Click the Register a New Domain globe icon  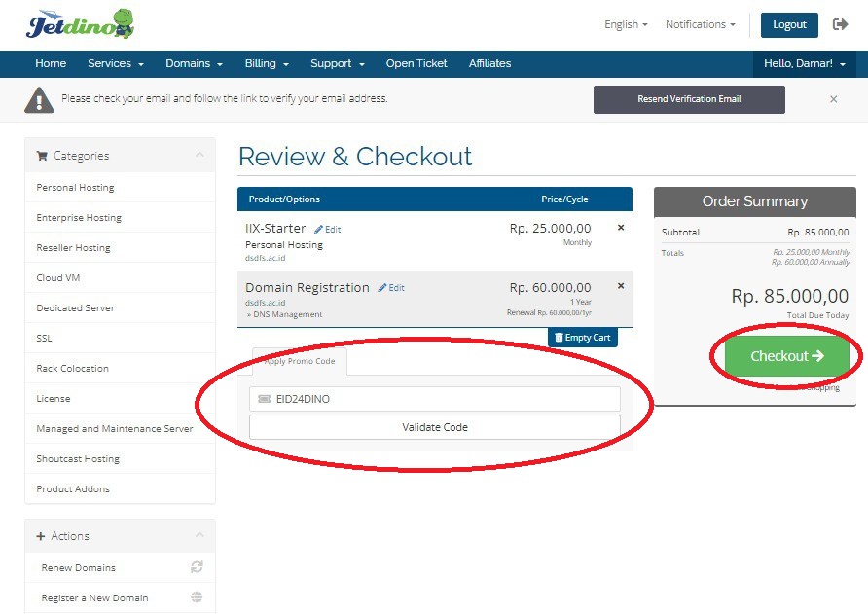point(197,597)
